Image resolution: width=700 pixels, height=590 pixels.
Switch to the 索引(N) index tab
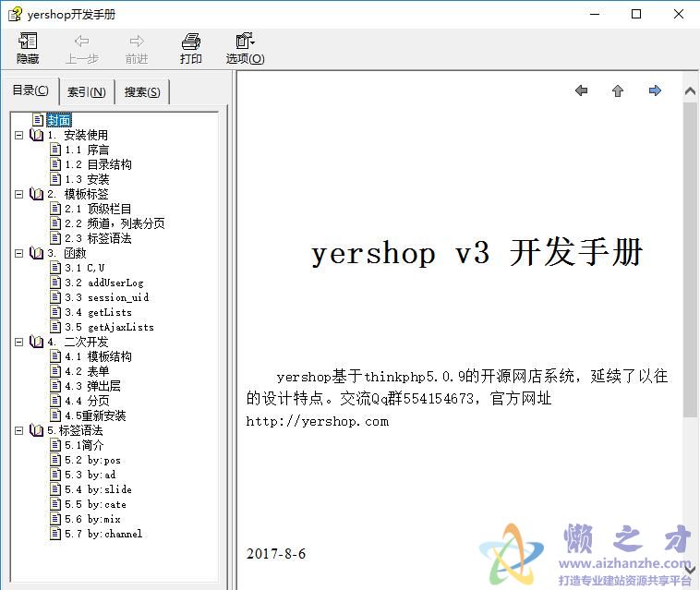point(87,92)
